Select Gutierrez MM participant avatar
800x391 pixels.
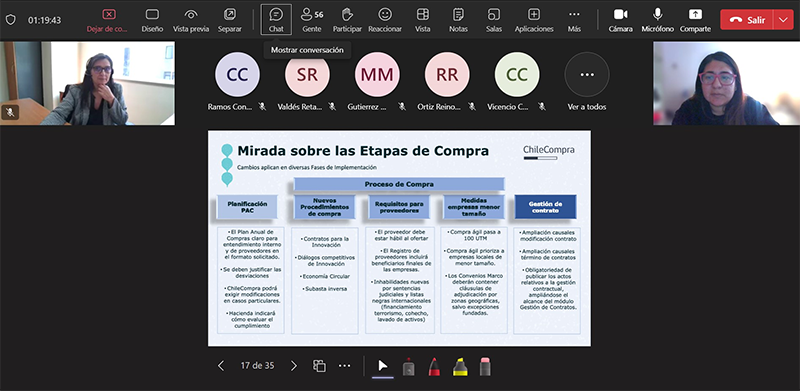377,75
